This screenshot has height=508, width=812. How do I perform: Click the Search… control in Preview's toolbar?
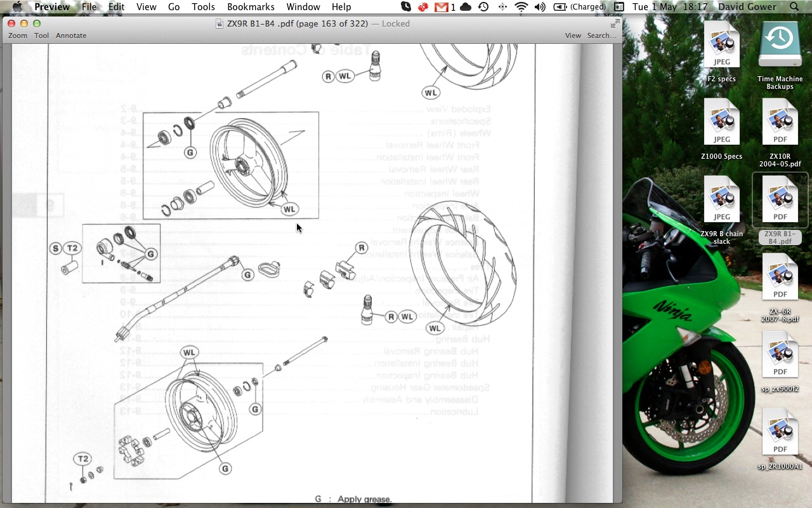click(601, 36)
